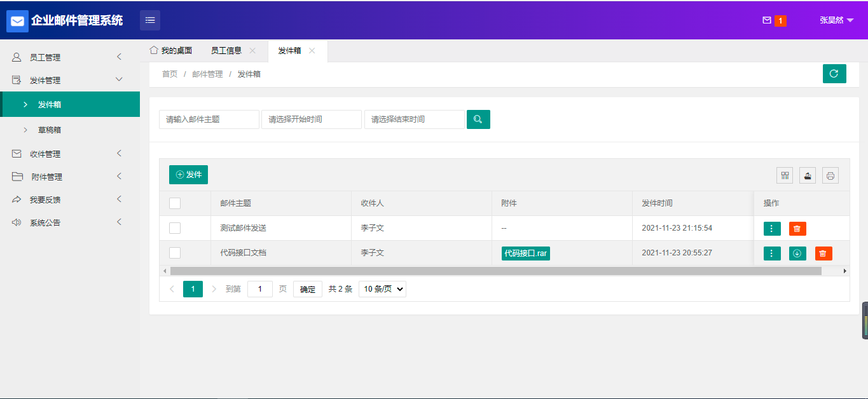Select 发件箱 in the sidebar
The width and height of the screenshot is (868, 399).
point(70,104)
